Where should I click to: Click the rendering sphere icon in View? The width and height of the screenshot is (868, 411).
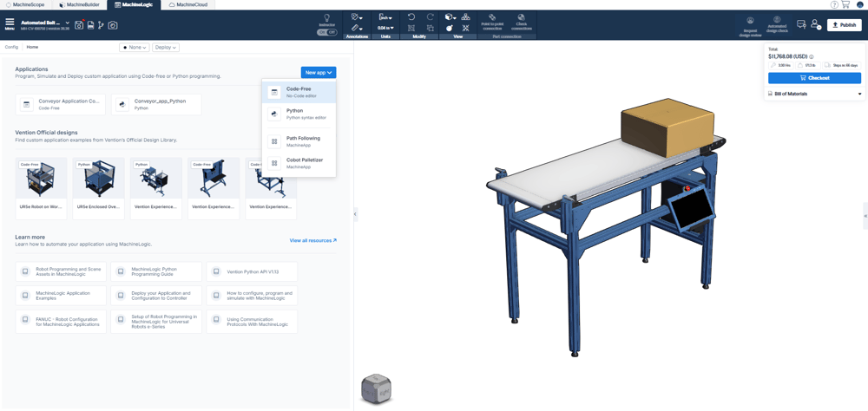pos(450,28)
